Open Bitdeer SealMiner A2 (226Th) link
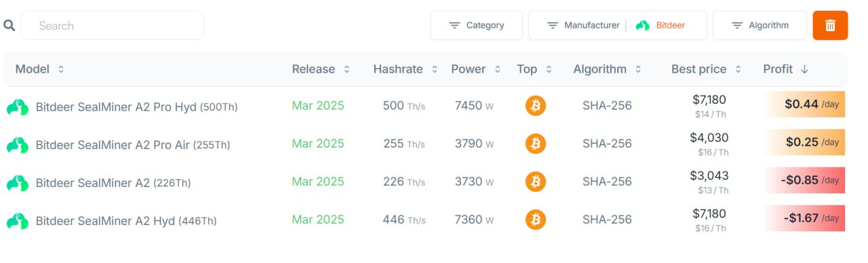Screen dimensions: 868x263 [x=113, y=182]
